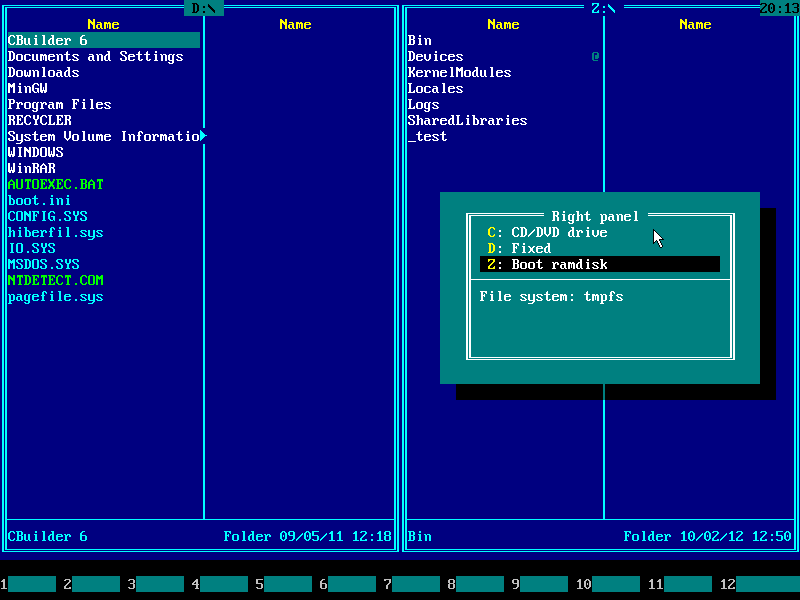Click left status line showing CBuilder 6
Screen dimensions: 800x600
[47, 536]
